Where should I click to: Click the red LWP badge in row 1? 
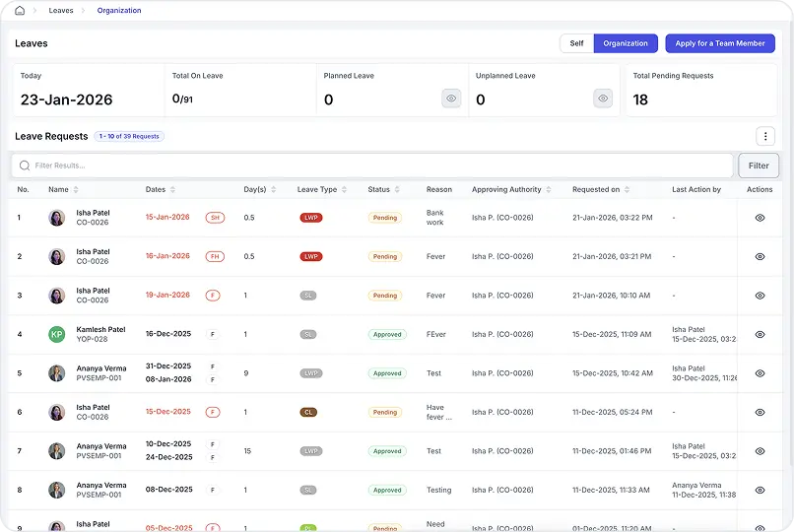click(311, 218)
